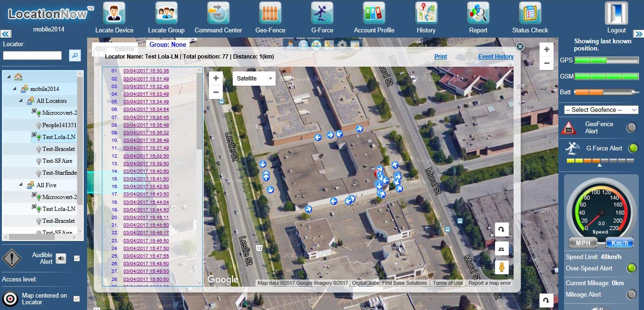Click the Print link
644x310 pixels.
[x=440, y=57]
